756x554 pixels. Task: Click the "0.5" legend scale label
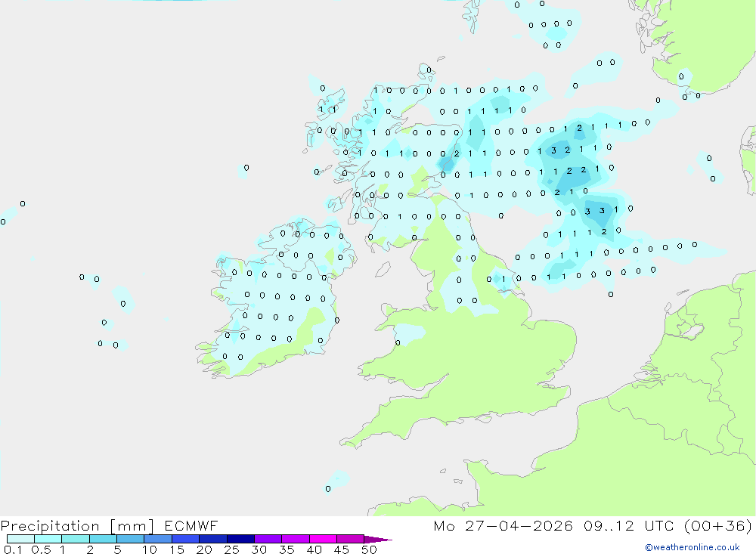point(41,549)
